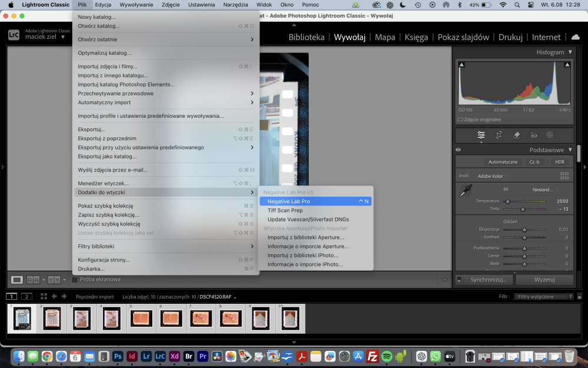Open the Profil Adobe Kolor dropdown

[493, 176]
